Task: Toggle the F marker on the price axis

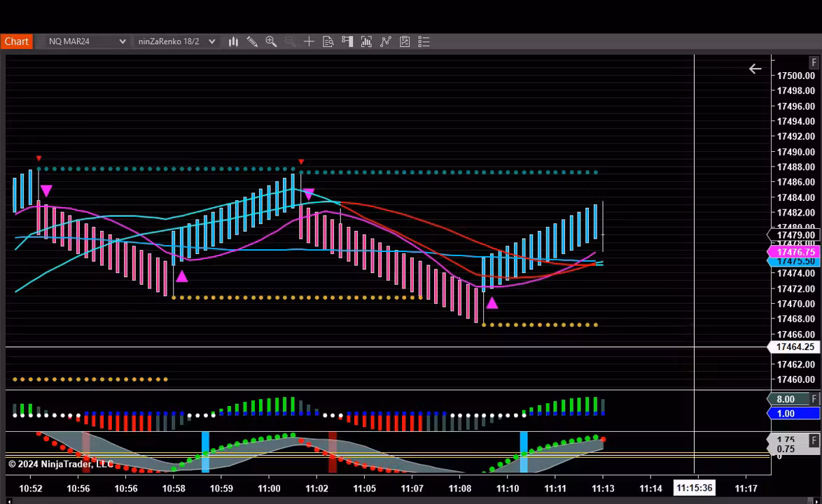Action: tap(814, 62)
